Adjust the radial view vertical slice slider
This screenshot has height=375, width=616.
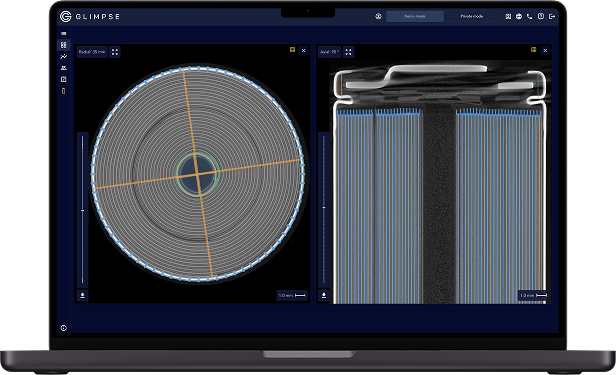pyautogui.click(x=82, y=210)
